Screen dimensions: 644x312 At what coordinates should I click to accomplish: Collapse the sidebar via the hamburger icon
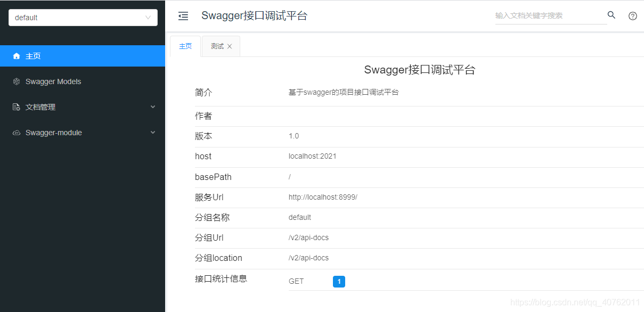point(183,16)
